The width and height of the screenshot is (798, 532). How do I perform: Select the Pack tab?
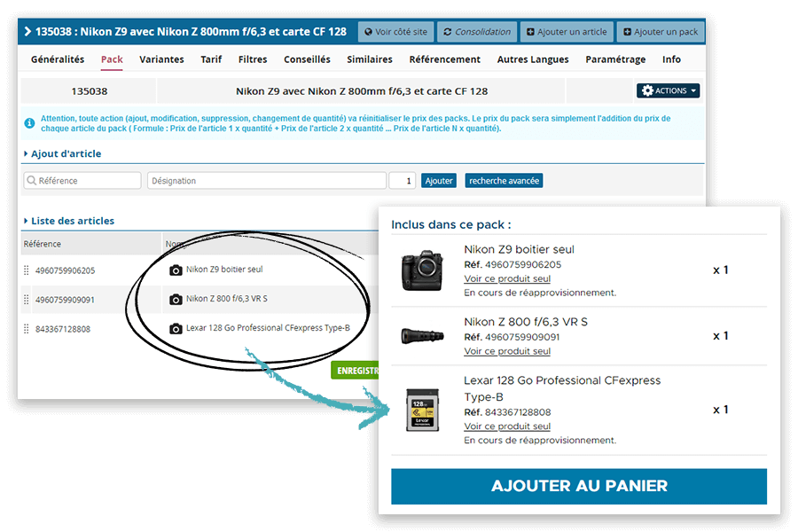click(112, 59)
